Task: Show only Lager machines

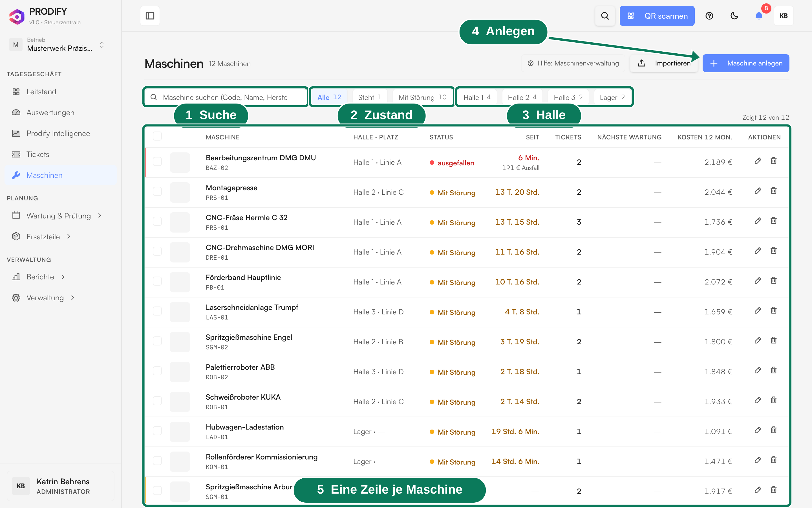Action: tap(612, 97)
